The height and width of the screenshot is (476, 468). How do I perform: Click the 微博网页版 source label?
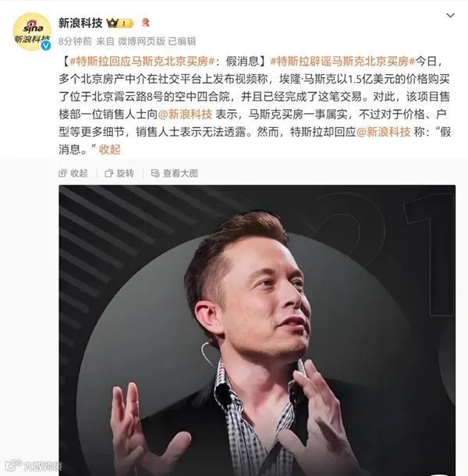(141, 41)
